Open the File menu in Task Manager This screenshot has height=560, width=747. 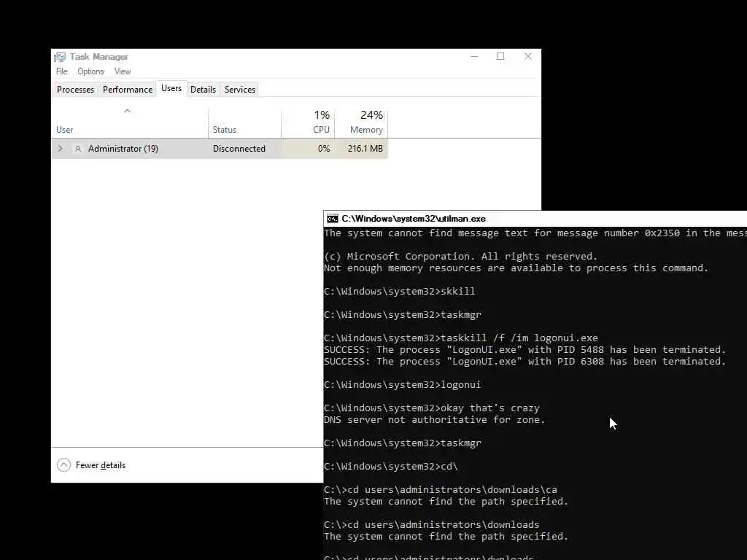click(62, 71)
